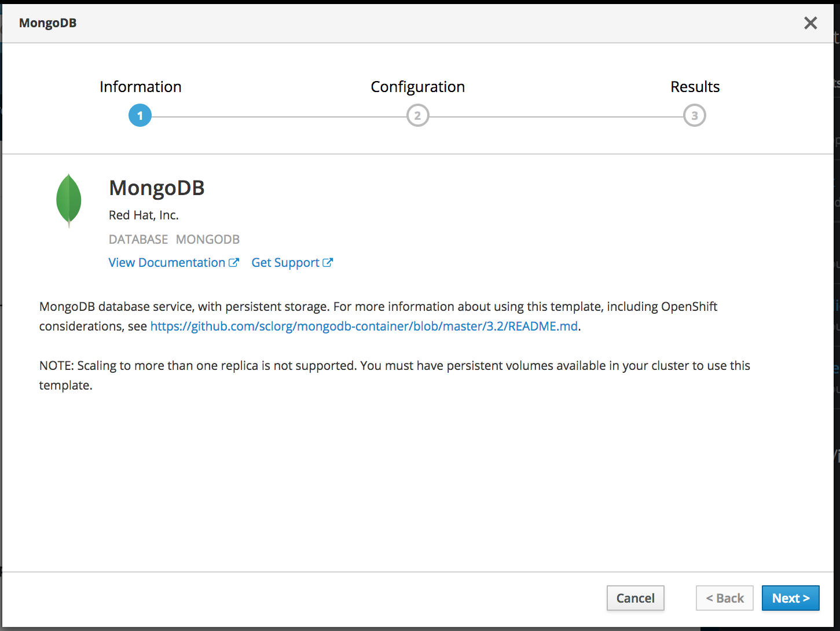Click the Red Hat, Inc. vendor text
The height and width of the screenshot is (631, 840).
click(x=144, y=215)
